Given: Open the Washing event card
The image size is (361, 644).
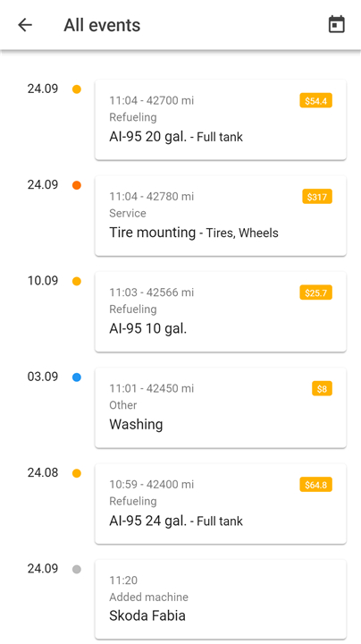Looking at the screenshot, I should pos(221,408).
